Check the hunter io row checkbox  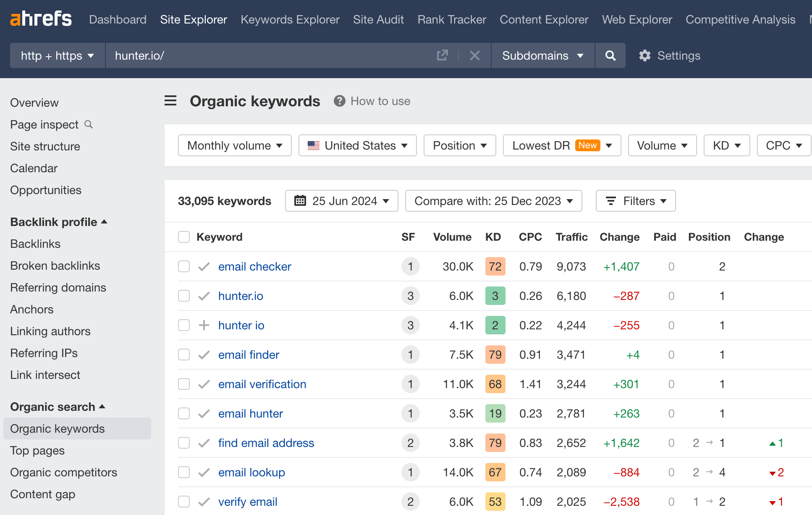click(x=184, y=325)
